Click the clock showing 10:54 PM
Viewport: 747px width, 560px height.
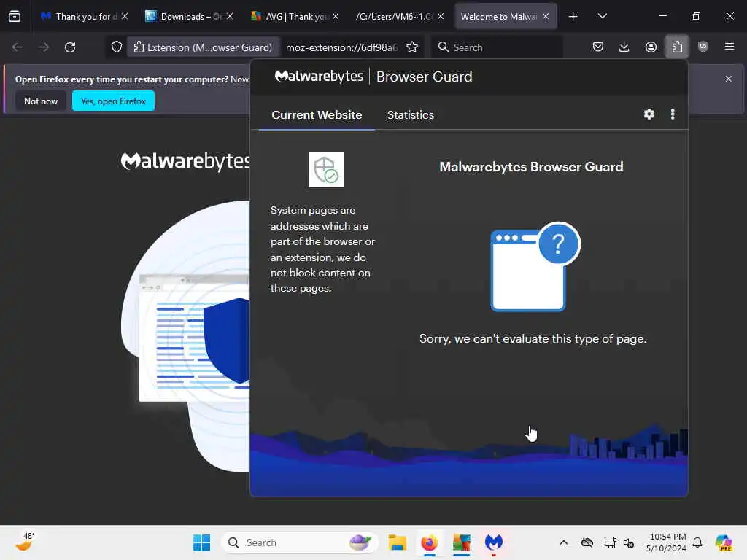tap(666, 542)
